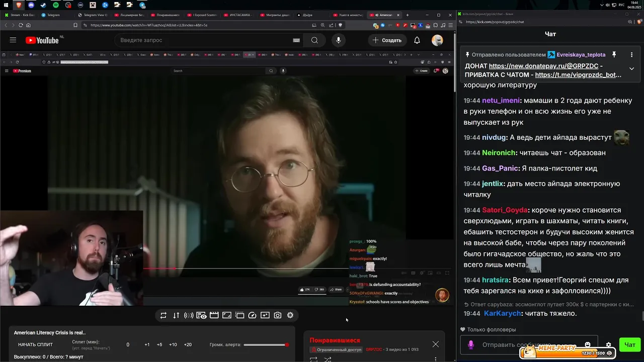Open the playback speed gauge icon
This screenshot has width=644, height=362.
[252, 315]
